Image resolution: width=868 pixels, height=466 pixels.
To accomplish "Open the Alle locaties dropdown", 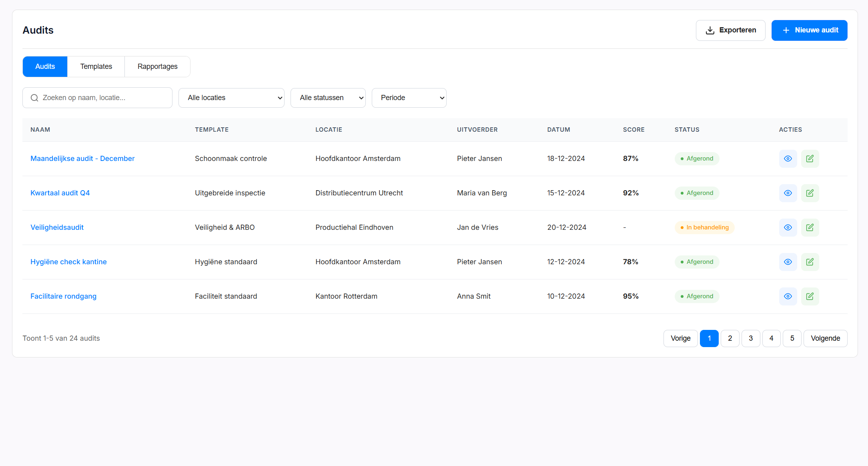I will (x=231, y=97).
